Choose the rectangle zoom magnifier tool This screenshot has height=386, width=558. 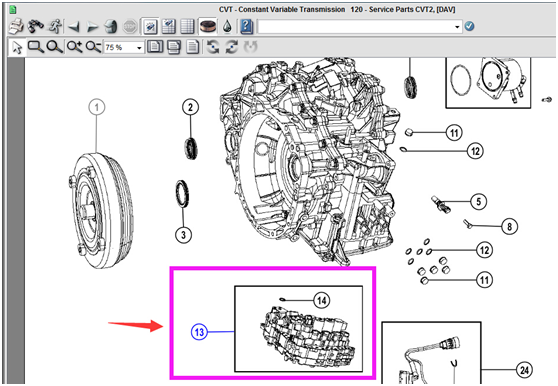click(x=36, y=47)
